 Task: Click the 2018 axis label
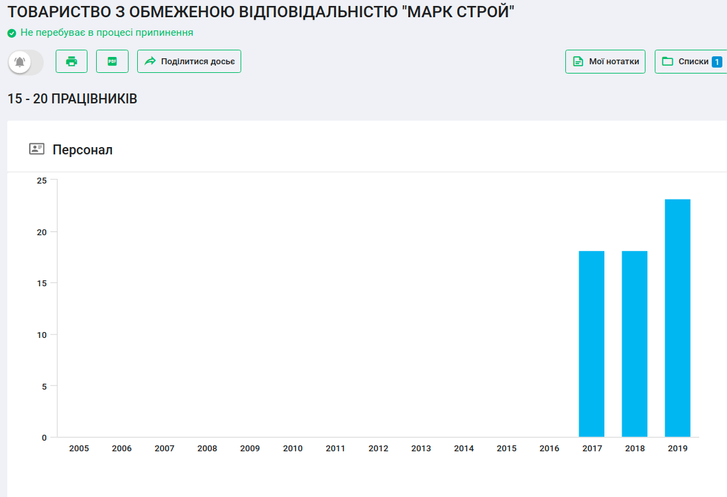pos(635,448)
